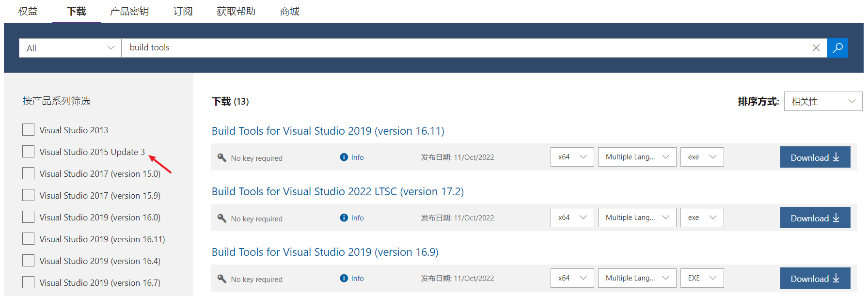Select the Visual Studio 2019 (version 16.4) checkbox

(29, 261)
